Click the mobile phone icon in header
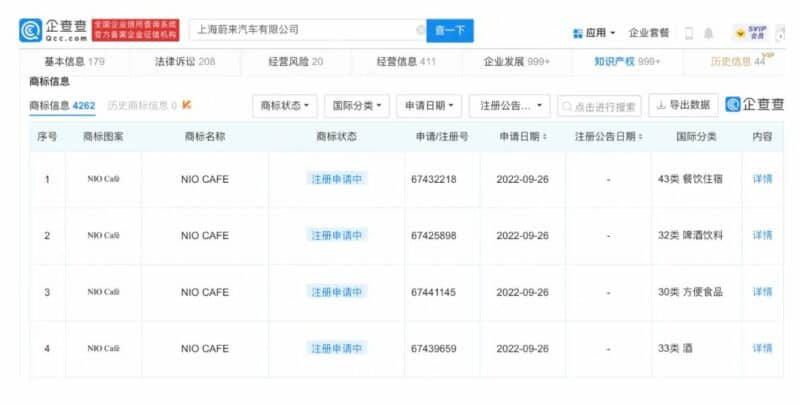This screenshot has height=405, width=800. pyautogui.click(x=689, y=34)
